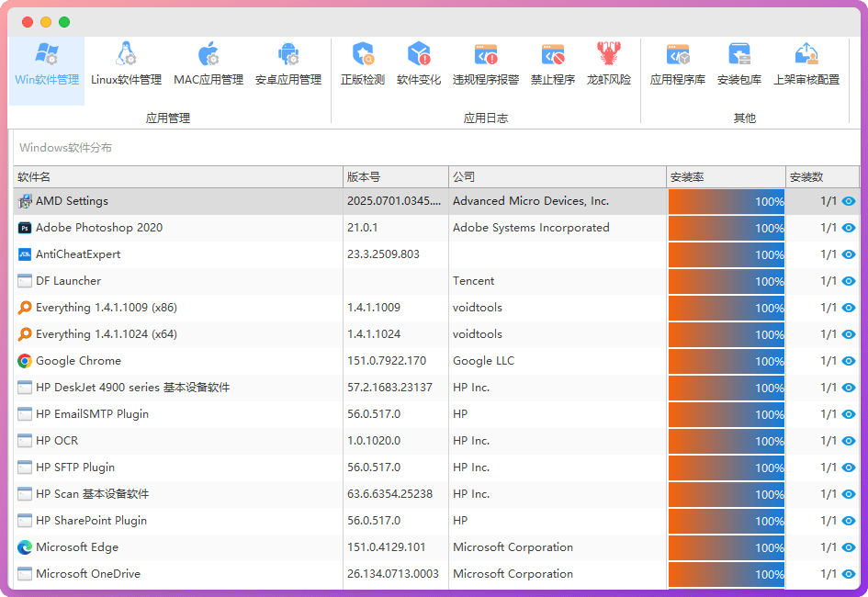Open MAC应用管理 apple icon
This screenshot has width=868, height=597.
point(209,54)
